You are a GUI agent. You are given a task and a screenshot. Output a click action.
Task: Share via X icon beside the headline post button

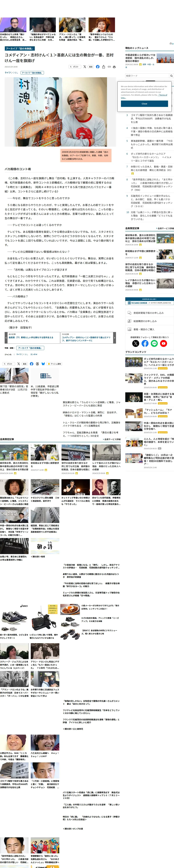pos(85,67)
